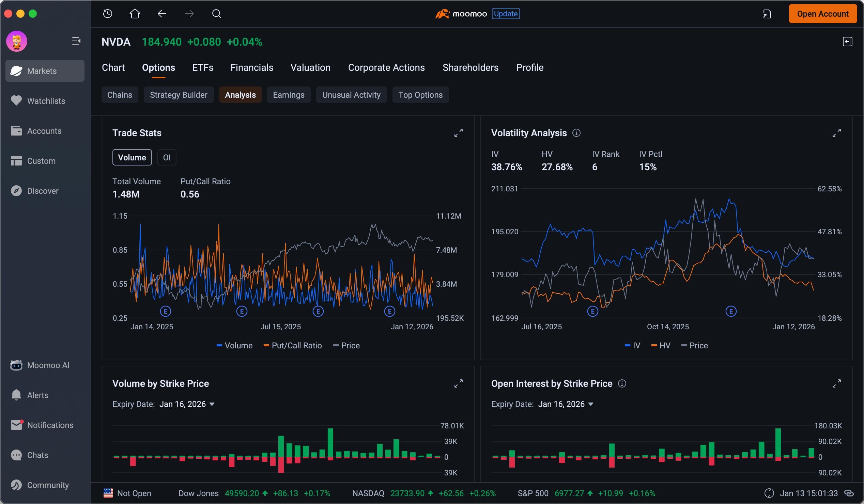Click refresh icon beside status bar clock
864x504 pixels.
769,493
